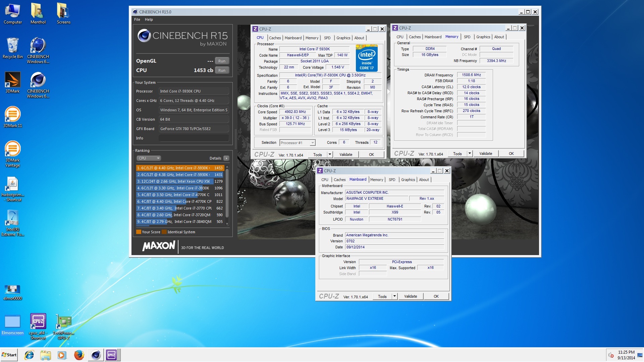Click the Start button on taskbar
The image size is (644, 362).
pos(9,355)
